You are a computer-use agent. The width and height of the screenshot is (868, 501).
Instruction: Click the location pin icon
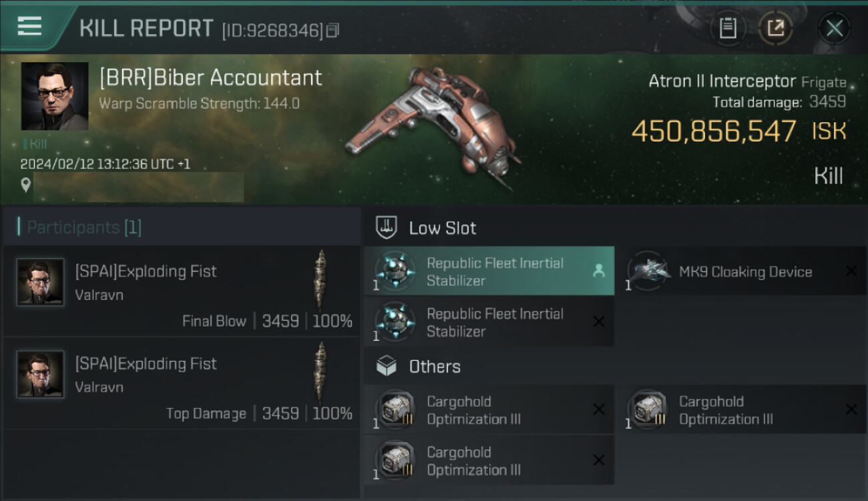point(25,185)
